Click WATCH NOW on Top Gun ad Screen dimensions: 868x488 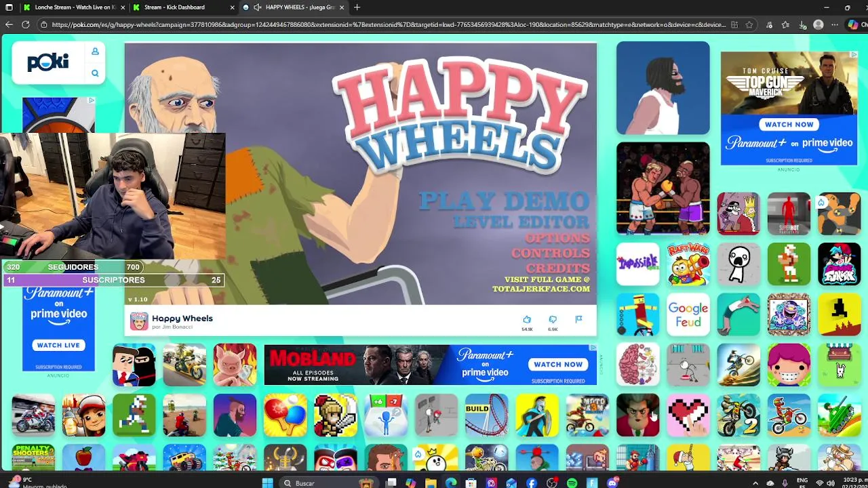[x=789, y=124]
